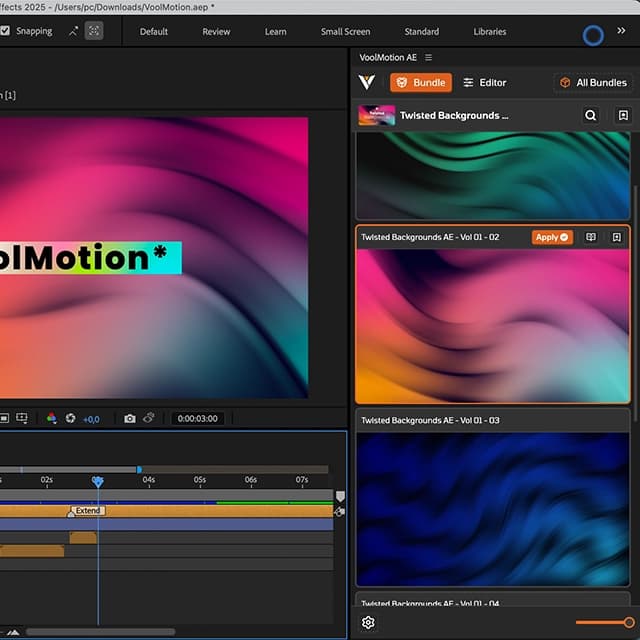Click the comp button icon below marker bin

click(340, 511)
